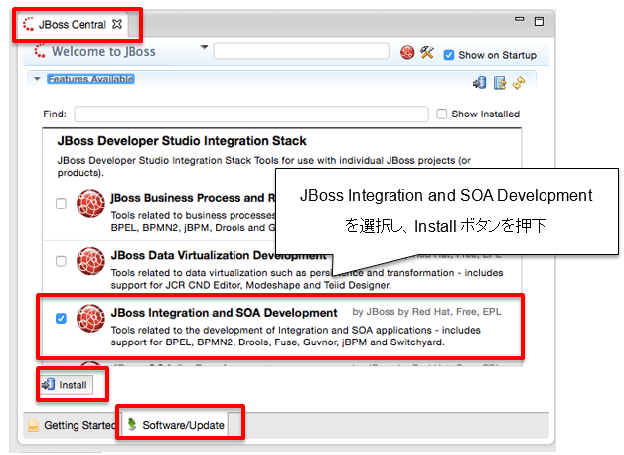The height and width of the screenshot is (455, 624).
Task: Switch to the Getting Started tab
Action: click(x=72, y=425)
